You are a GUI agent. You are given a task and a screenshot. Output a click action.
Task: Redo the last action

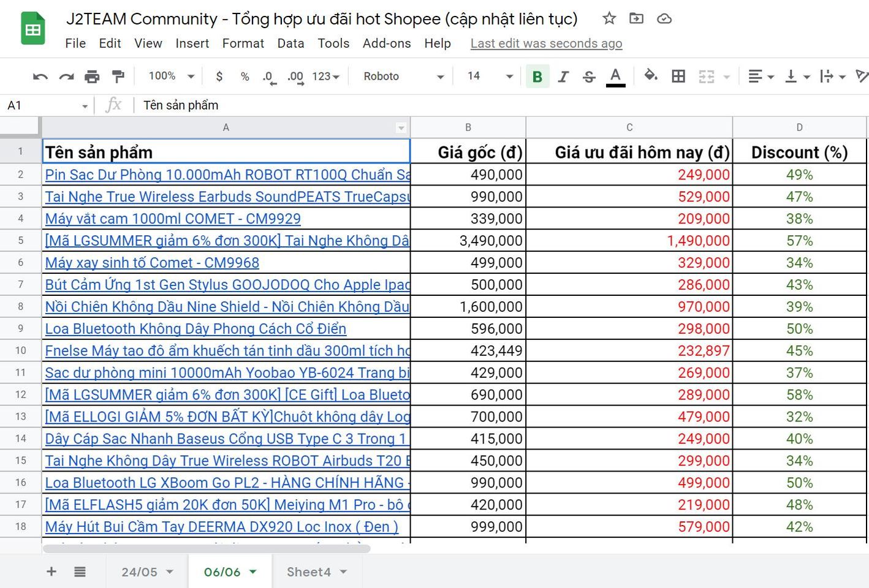coord(66,77)
